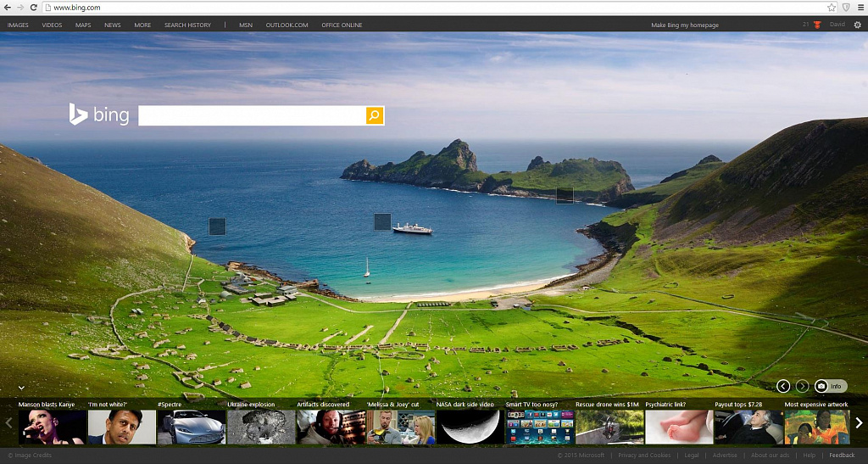The width and height of the screenshot is (868, 464).
Task: Open the 'NASA dark side video' moon thumbnail
Action: (x=470, y=427)
